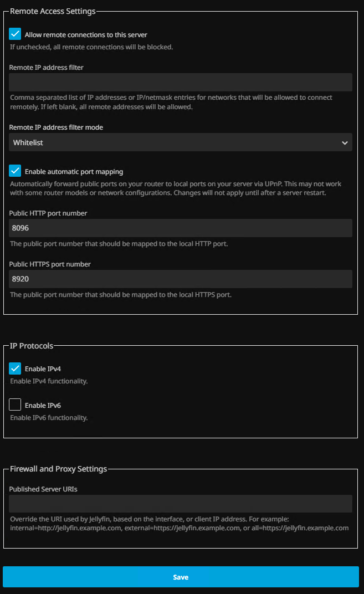
Task: Focus the Public HTTPS port field showing 8920
Action: 181,279
